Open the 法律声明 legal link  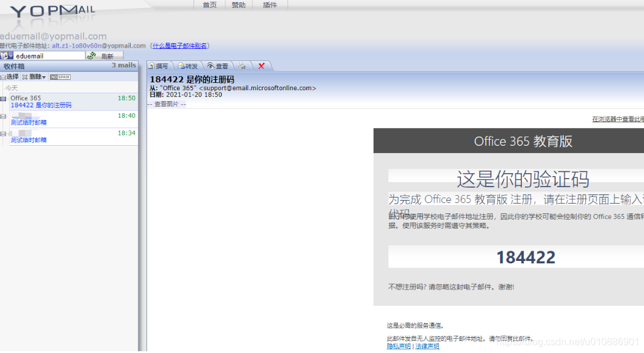[x=427, y=346]
